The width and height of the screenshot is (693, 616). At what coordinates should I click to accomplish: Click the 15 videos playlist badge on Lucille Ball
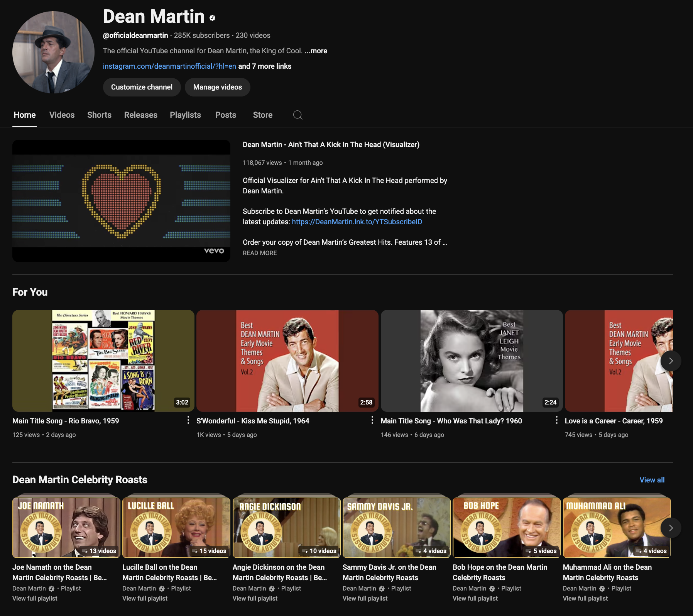coord(209,551)
